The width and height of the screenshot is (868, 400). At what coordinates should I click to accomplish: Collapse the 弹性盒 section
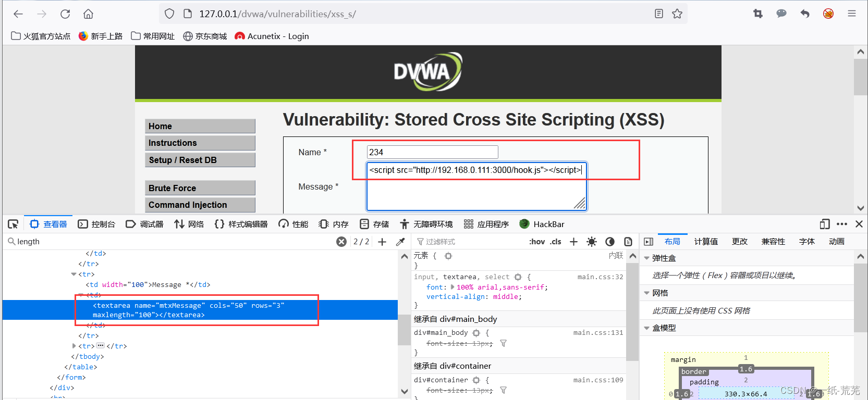tap(646, 258)
